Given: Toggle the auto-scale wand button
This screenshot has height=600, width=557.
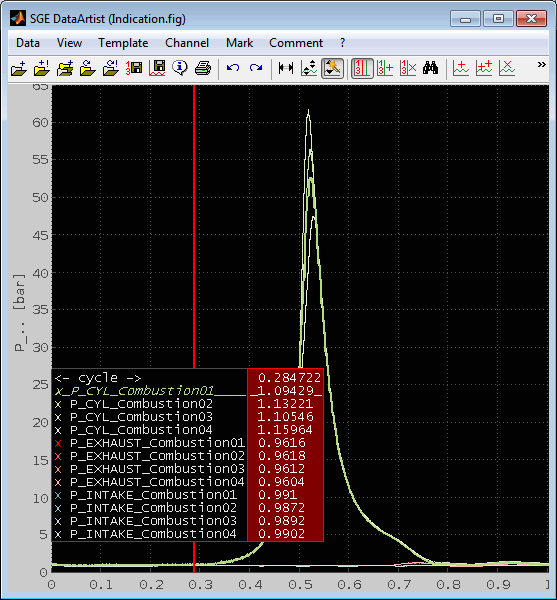Looking at the screenshot, I should [332, 68].
